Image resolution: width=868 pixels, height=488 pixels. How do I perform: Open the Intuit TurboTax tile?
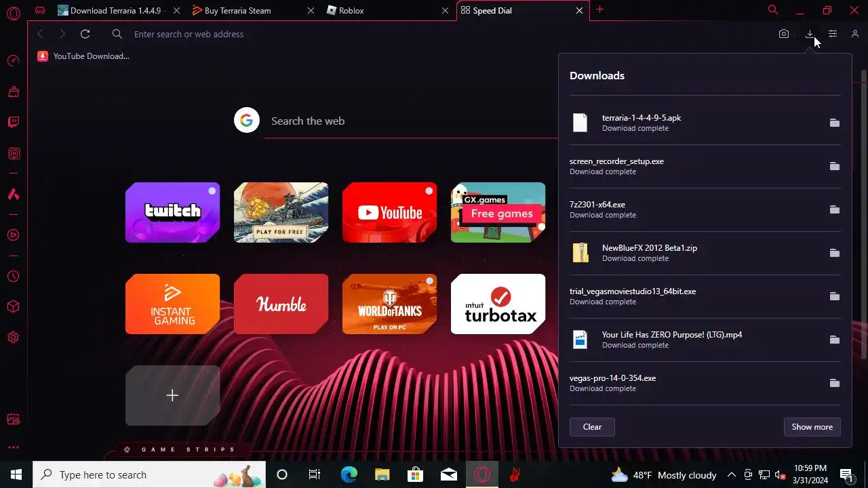(x=498, y=304)
